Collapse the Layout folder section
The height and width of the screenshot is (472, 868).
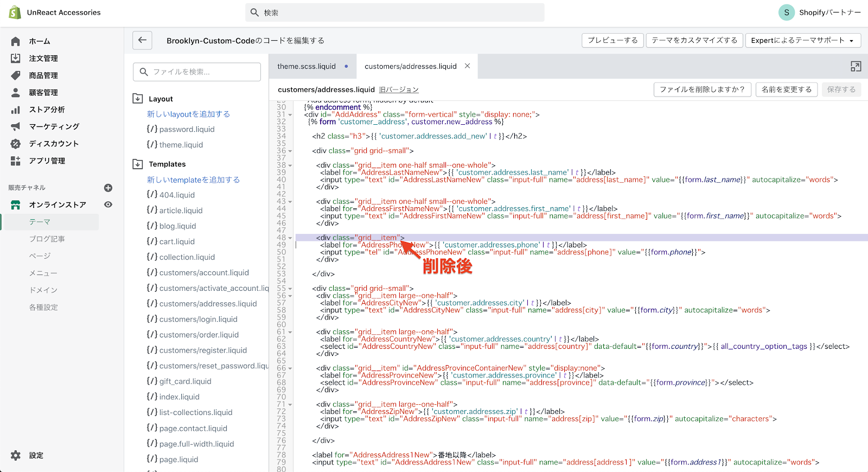pos(138,99)
